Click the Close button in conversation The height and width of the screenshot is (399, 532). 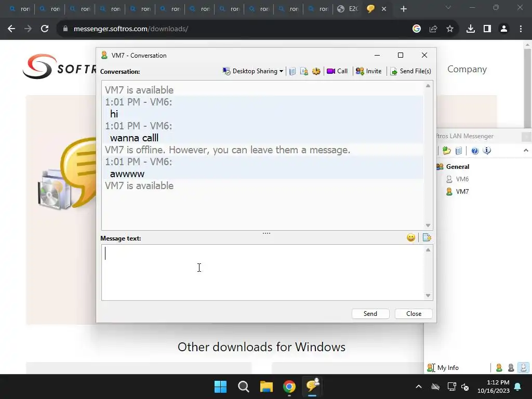(x=414, y=314)
